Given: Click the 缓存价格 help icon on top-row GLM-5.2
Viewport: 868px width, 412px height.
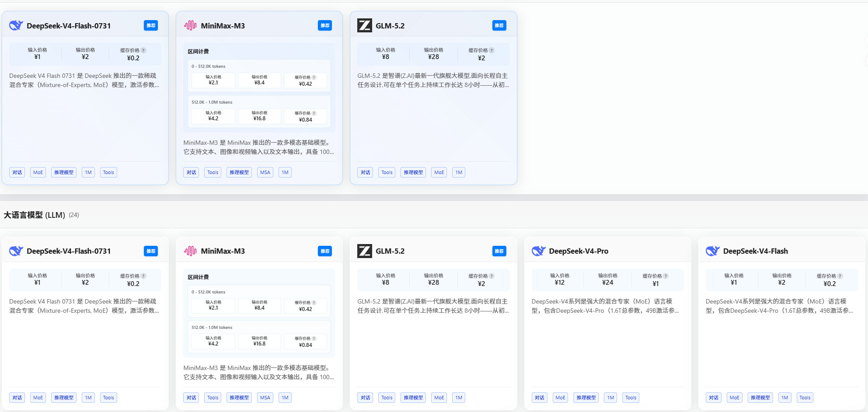Looking at the screenshot, I should (x=492, y=50).
